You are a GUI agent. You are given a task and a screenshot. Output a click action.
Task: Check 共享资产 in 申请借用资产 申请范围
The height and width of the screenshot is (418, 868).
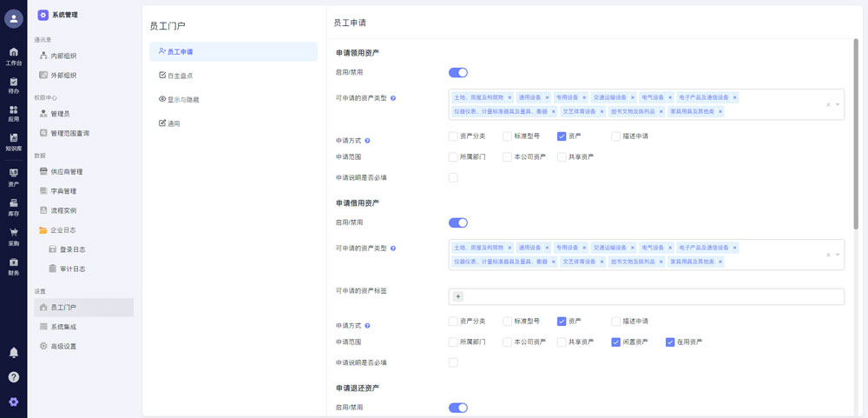[562, 342]
